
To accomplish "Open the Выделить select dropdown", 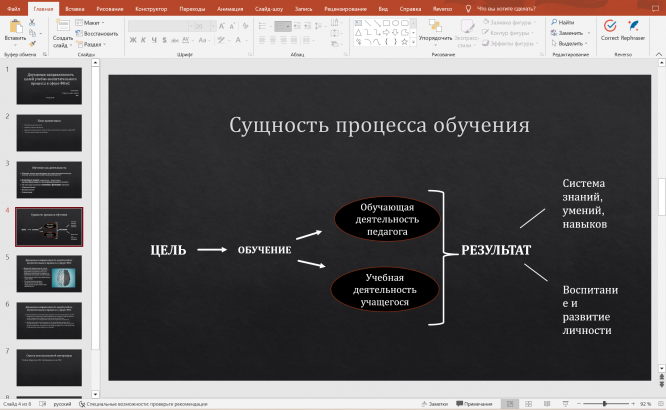I will tap(570, 43).
